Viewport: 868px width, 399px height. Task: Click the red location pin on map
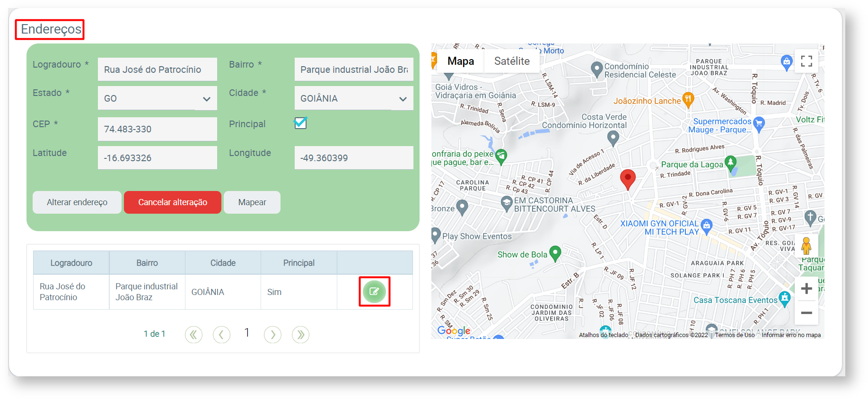(x=628, y=180)
